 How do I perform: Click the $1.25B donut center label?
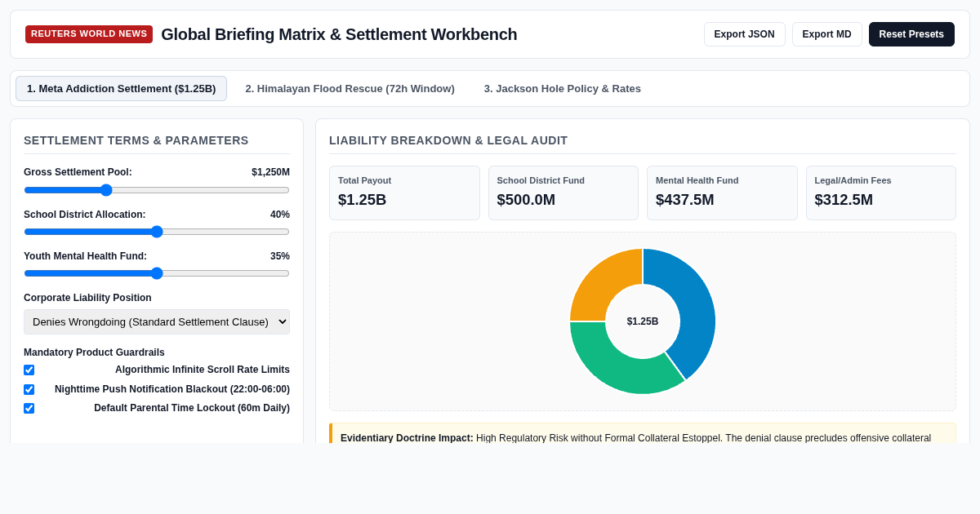tap(643, 321)
